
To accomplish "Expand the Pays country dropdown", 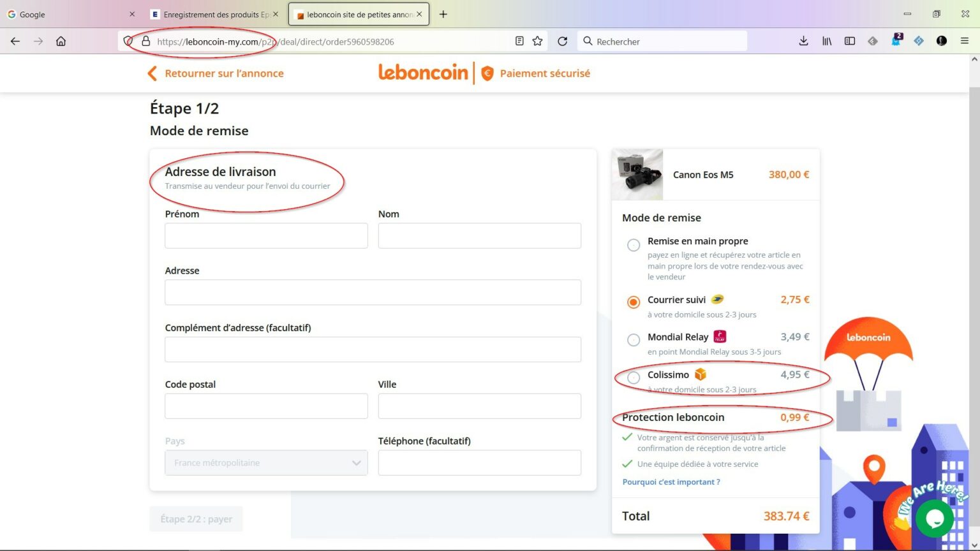I will pyautogui.click(x=266, y=463).
